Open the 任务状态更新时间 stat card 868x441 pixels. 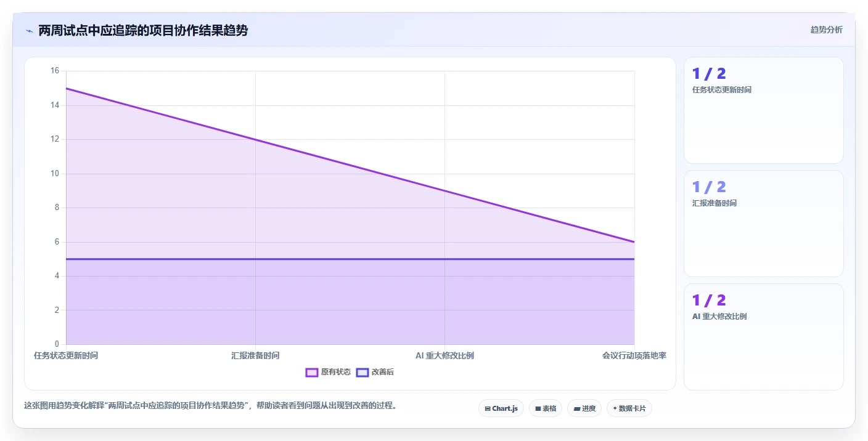[763, 110]
